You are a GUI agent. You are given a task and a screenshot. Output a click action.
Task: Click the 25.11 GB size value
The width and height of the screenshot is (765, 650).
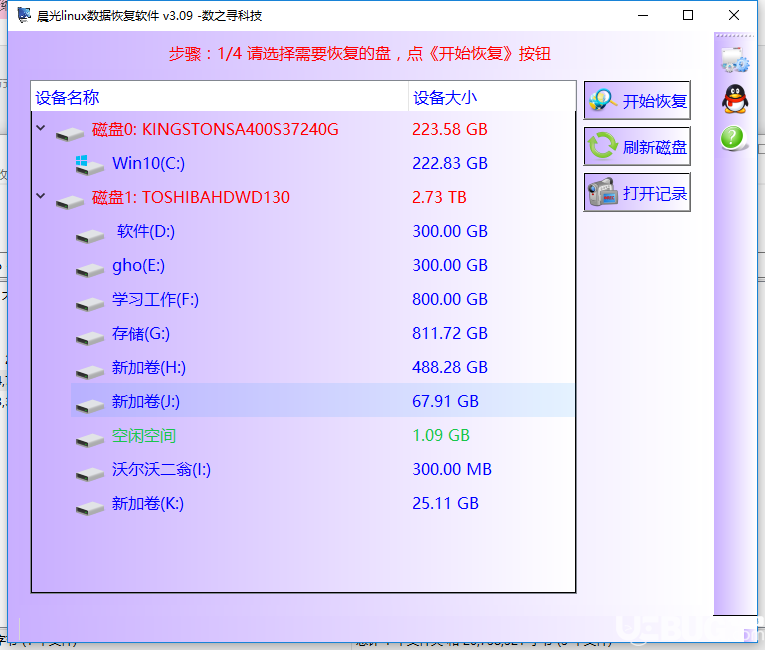click(x=445, y=503)
